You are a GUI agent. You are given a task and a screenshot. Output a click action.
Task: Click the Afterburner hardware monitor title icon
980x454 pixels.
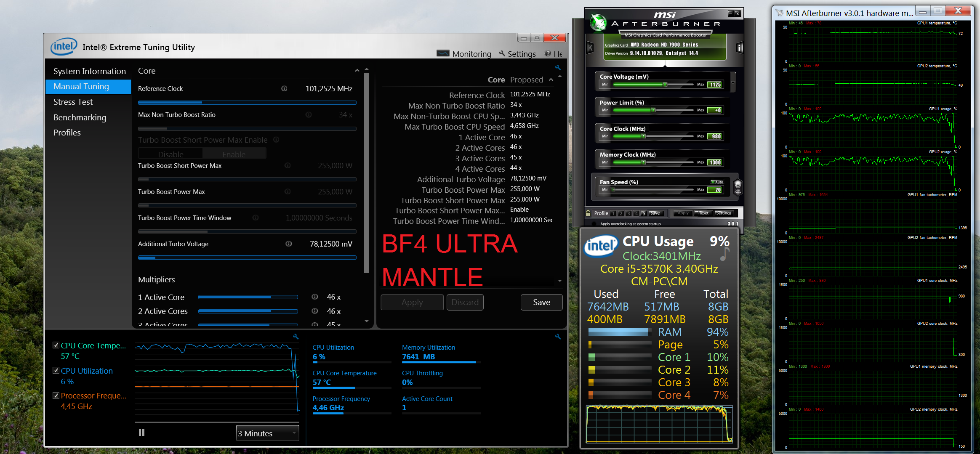780,13
